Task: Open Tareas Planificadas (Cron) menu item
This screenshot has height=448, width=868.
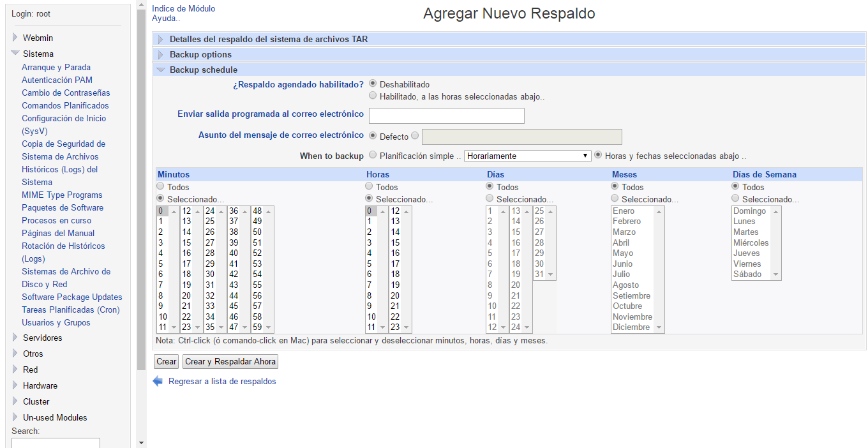Action: pos(70,310)
